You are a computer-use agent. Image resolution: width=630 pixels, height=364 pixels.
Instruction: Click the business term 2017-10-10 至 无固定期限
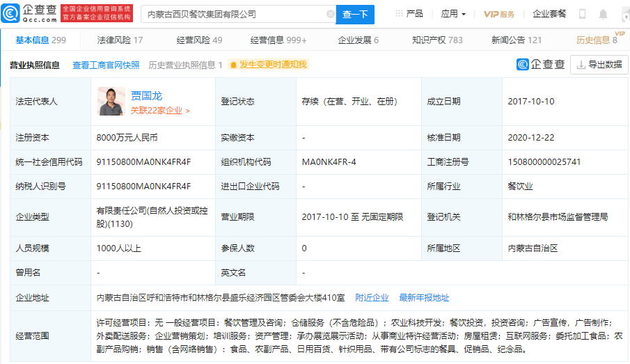tap(352, 217)
